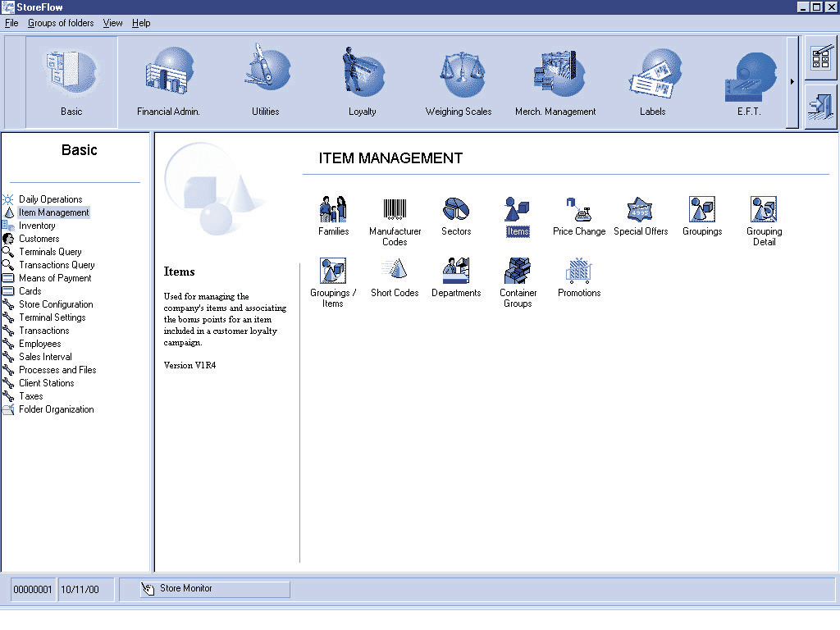Select the Sectors pie chart icon
The height and width of the screenshot is (630, 840).
456,210
